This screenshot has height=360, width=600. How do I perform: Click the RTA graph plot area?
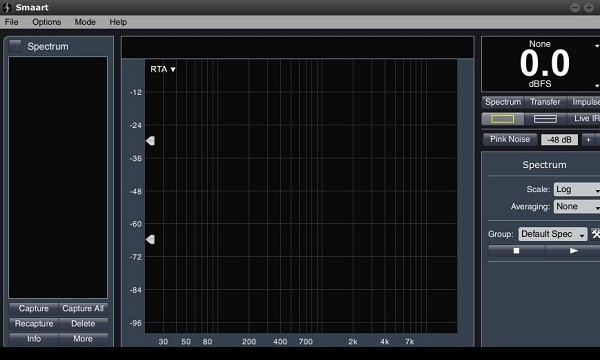pyautogui.click(x=301, y=196)
